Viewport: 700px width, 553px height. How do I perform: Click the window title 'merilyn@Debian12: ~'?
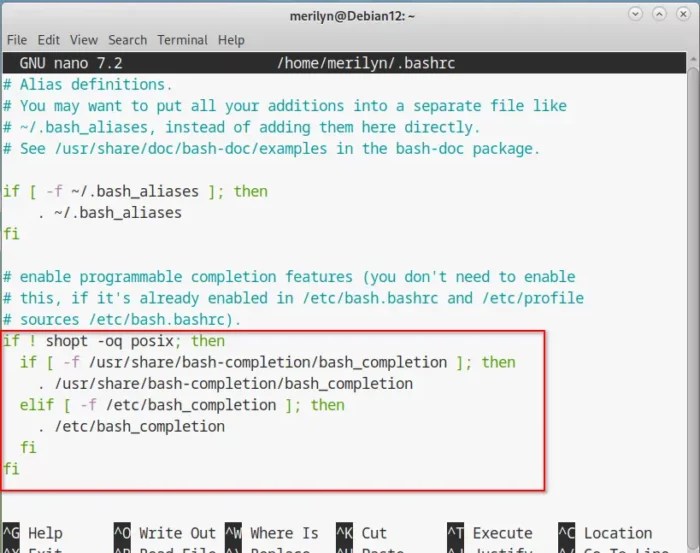tap(352, 17)
